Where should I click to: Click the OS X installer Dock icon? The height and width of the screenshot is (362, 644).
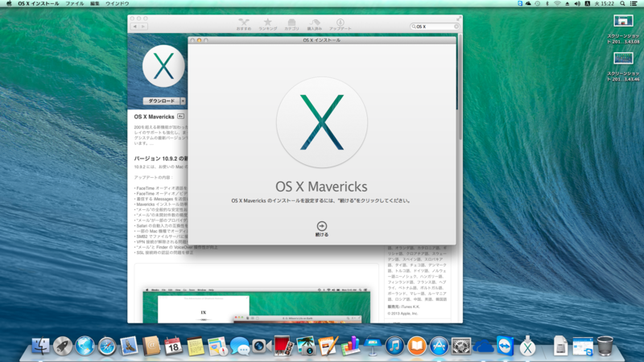(527, 346)
